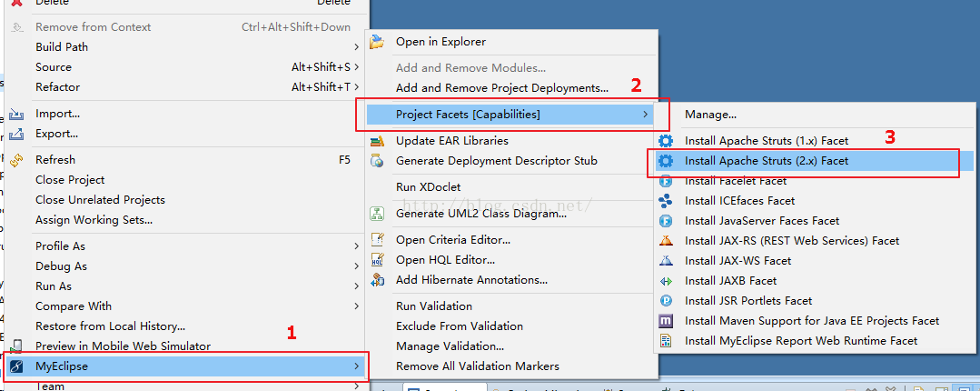Expand the Build Path submenu arrow
The width and height of the screenshot is (980, 391).
pos(356,47)
